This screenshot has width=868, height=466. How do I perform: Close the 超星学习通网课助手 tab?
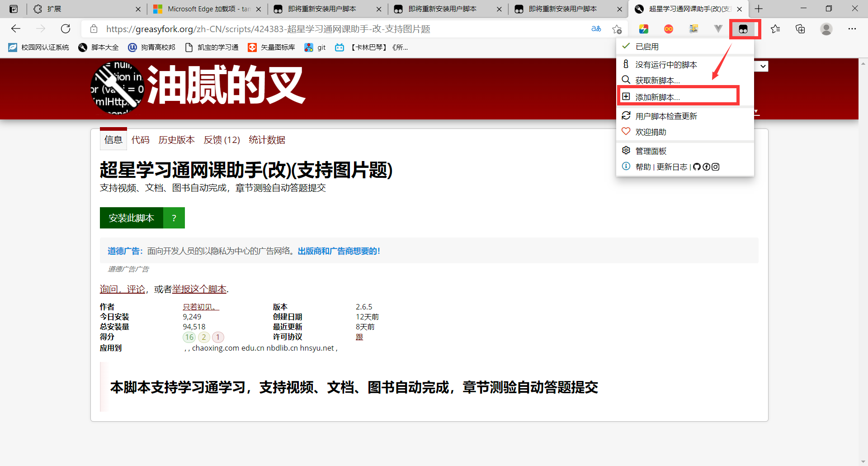click(739, 9)
